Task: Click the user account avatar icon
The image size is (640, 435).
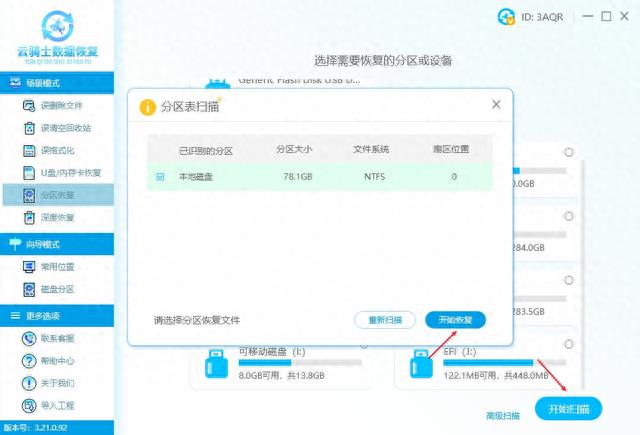Action: 507,17
